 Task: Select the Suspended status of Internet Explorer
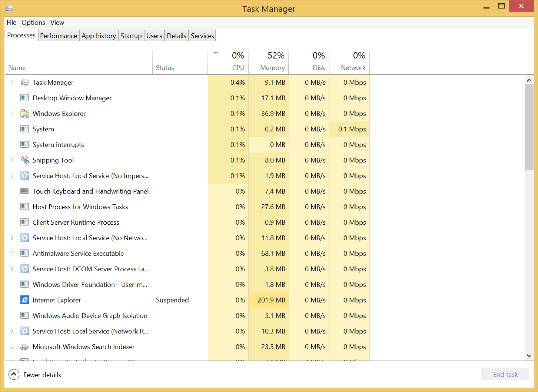click(x=172, y=300)
